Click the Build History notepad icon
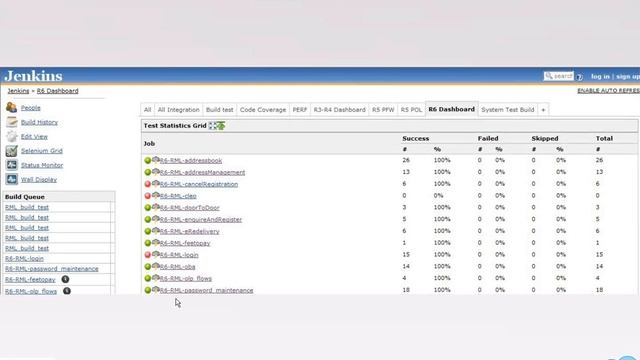 coord(11,122)
